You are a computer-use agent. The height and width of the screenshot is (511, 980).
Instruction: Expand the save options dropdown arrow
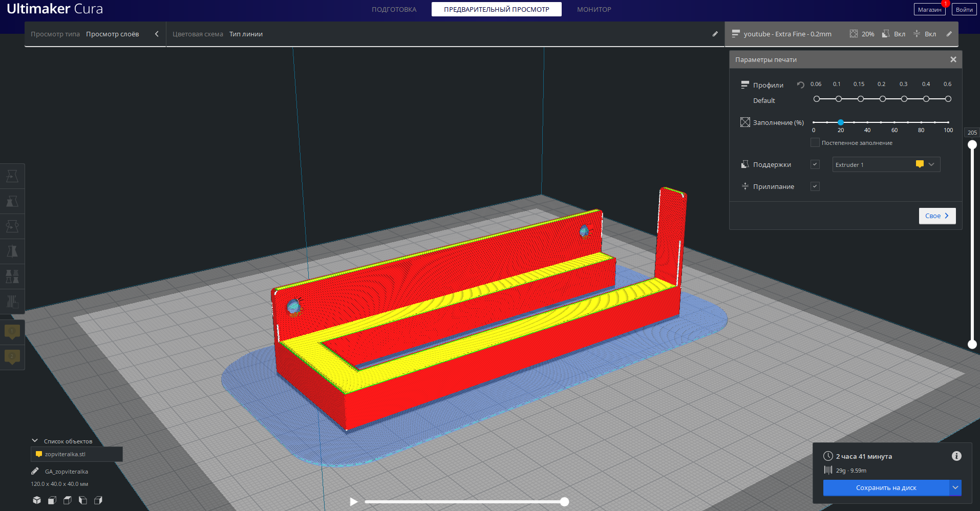(955, 488)
